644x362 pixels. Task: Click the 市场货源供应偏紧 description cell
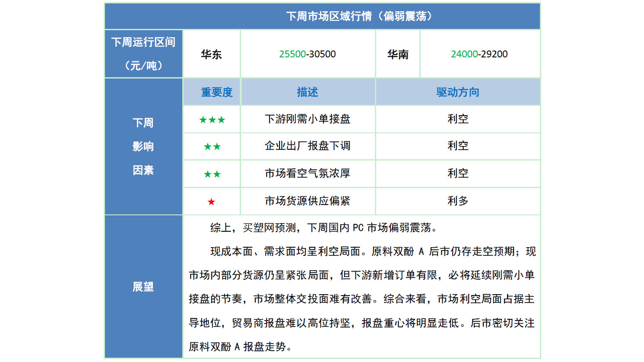tap(307, 201)
